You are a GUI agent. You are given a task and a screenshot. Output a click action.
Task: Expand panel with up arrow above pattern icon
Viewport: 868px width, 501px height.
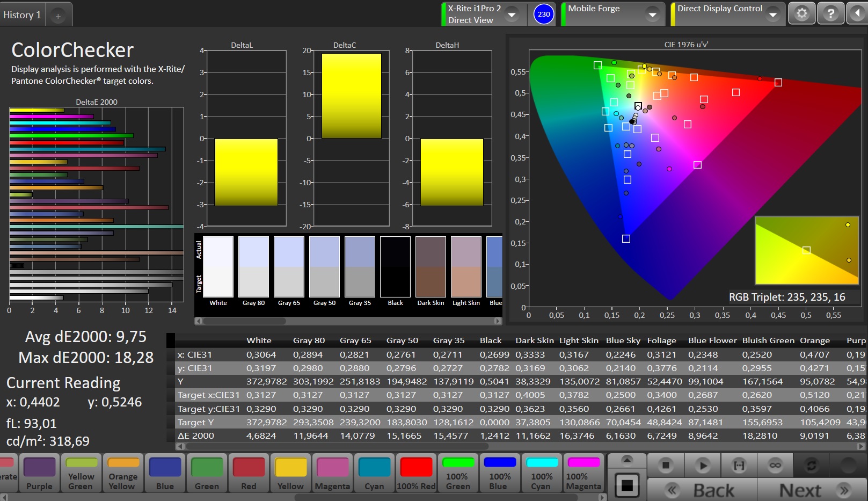[x=626, y=460]
